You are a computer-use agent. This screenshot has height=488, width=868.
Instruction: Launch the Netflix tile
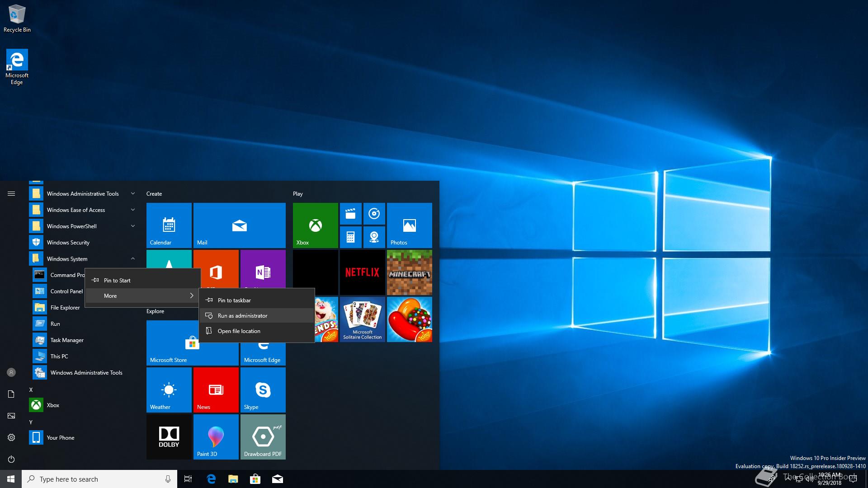click(x=363, y=272)
